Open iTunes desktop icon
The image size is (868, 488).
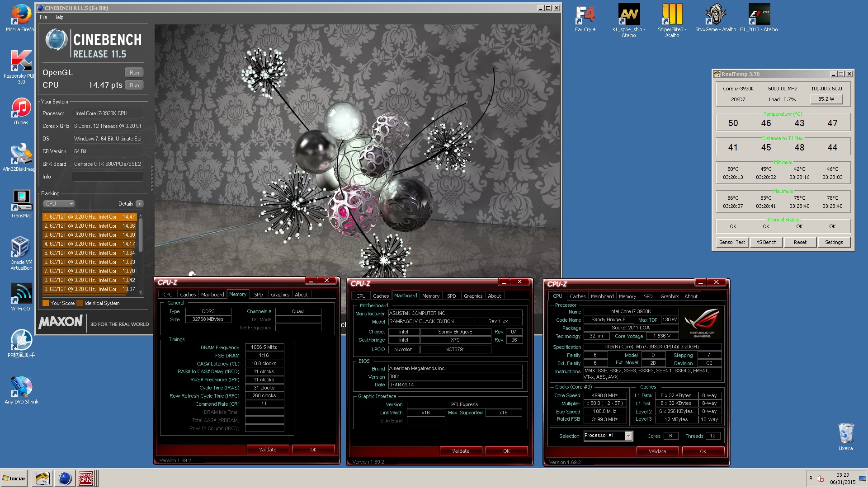click(x=21, y=112)
